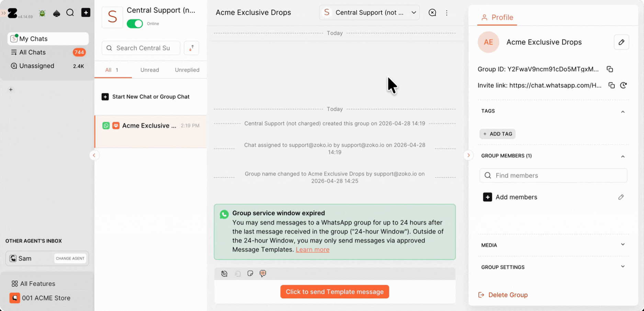Collapse the chat list left arrow

tap(94, 155)
